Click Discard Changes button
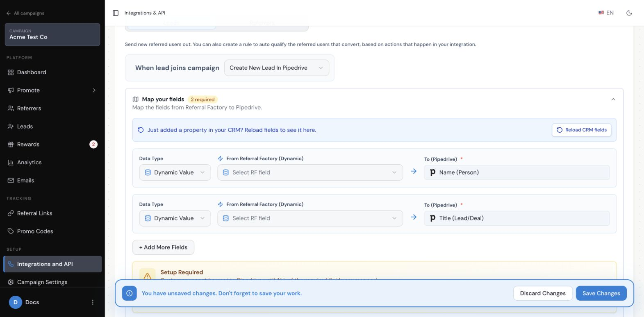644x317 pixels. click(x=543, y=293)
